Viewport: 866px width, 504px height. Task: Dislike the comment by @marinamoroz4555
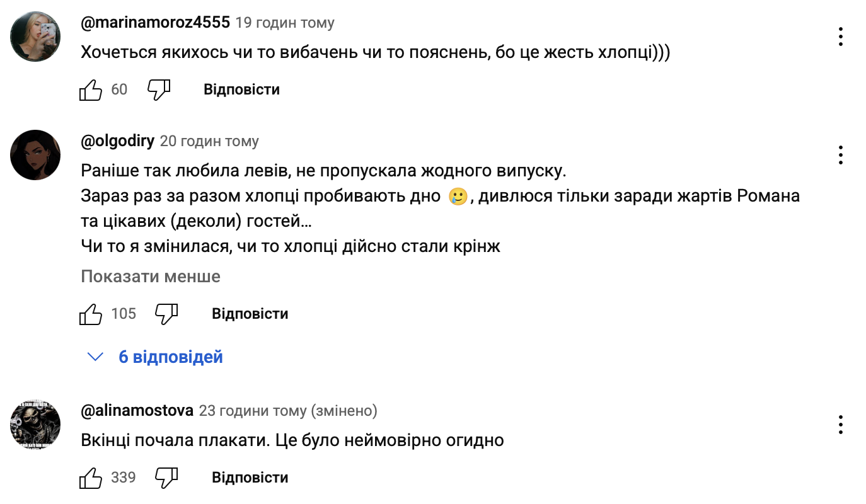click(159, 90)
